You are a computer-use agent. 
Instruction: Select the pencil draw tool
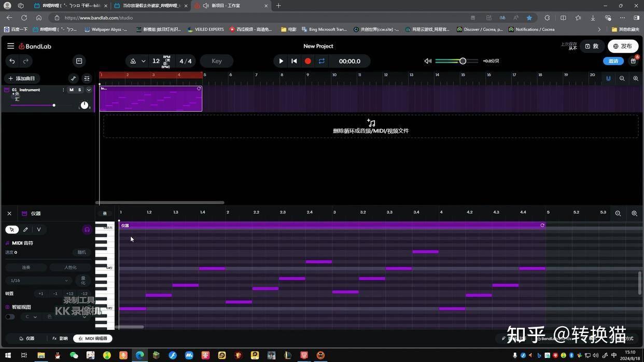25,229
